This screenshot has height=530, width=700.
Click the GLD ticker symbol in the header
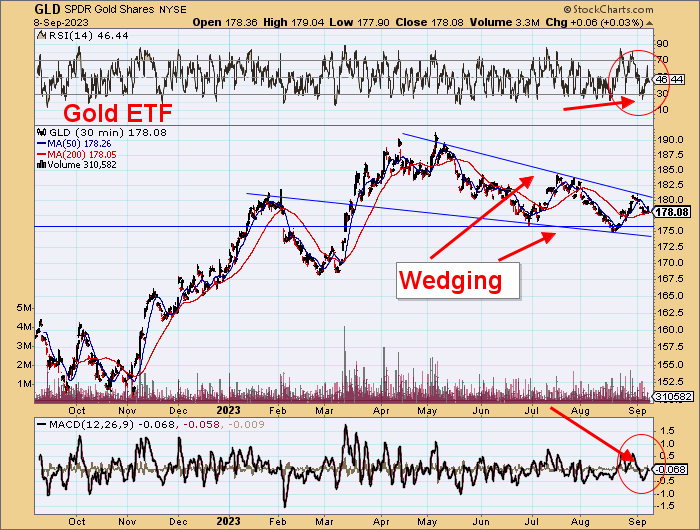click(47, 9)
